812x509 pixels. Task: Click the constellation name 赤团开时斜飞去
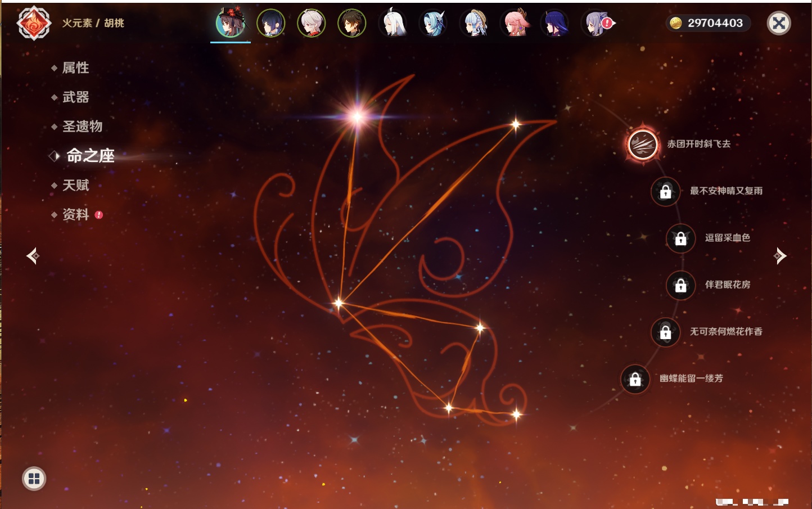pyautogui.click(x=699, y=144)
